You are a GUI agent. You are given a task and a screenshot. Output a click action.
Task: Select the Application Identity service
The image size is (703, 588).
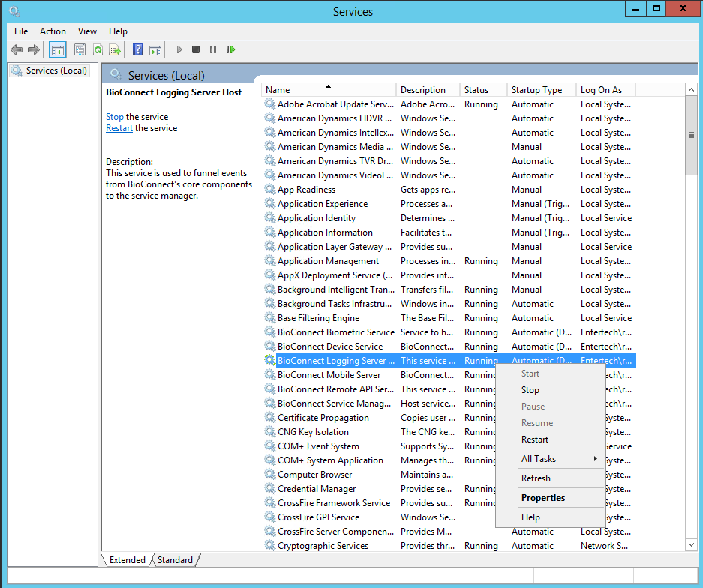449,218
